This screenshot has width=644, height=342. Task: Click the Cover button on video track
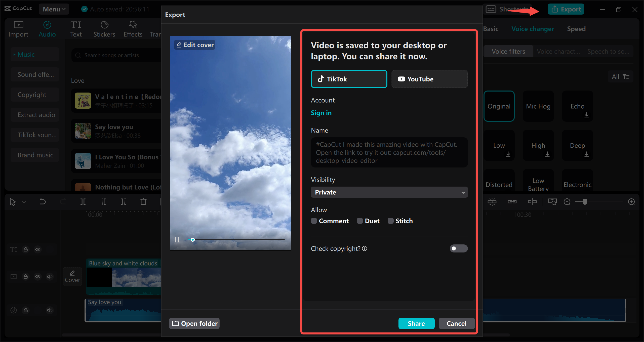(72, 277)
